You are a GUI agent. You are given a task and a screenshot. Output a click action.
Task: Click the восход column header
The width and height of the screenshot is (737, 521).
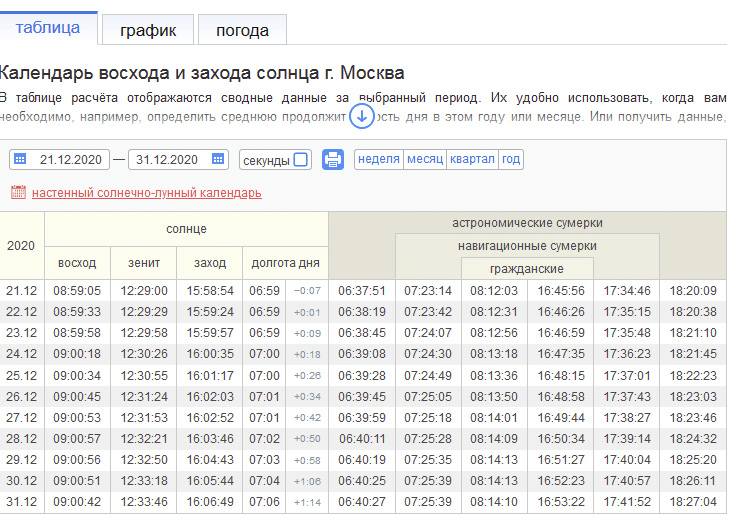coord(77,263)
